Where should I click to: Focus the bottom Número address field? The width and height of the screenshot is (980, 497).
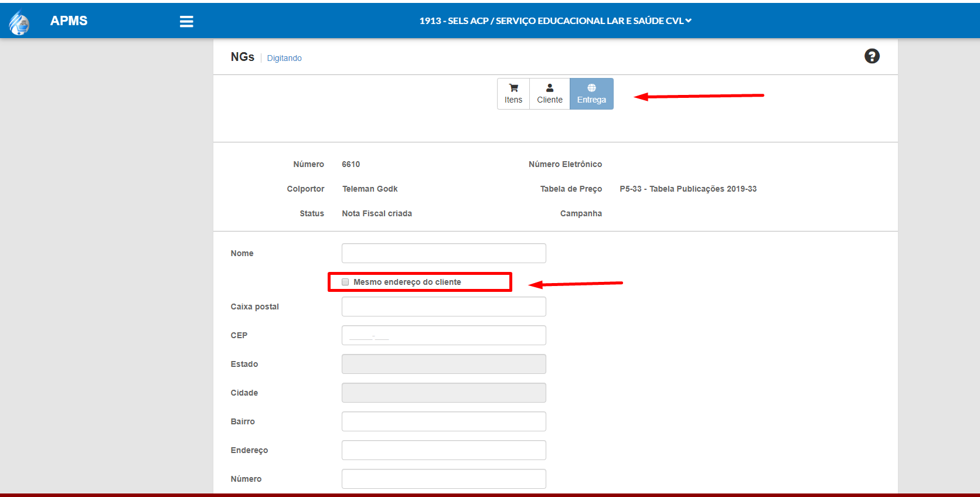point(444,479)
